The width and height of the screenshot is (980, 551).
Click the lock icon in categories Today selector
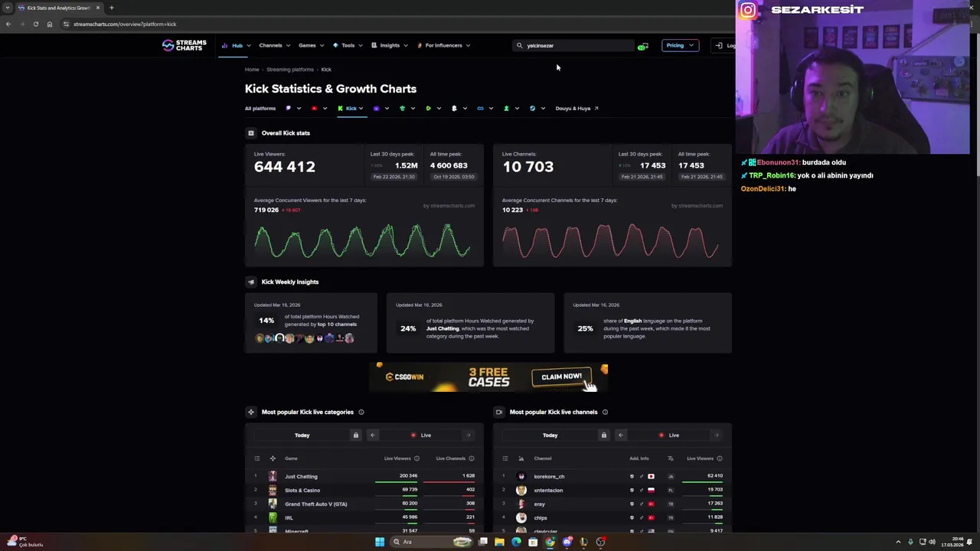pyautogui.click(x=355, y=435)
